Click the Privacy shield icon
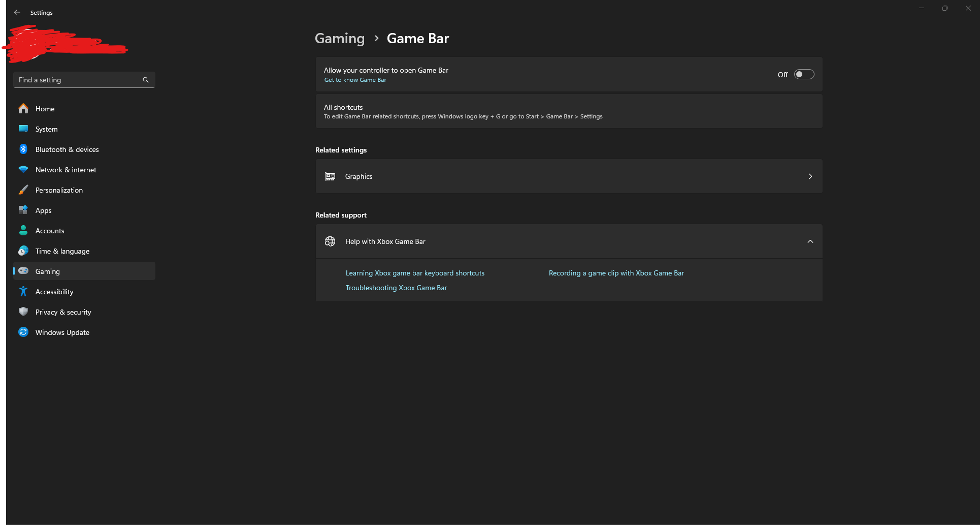The image size is (980, 525). coord(23,312)
